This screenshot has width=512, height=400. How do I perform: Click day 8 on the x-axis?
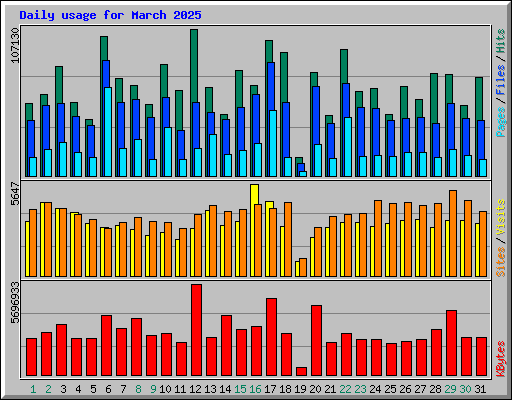(x=138, y=389)
